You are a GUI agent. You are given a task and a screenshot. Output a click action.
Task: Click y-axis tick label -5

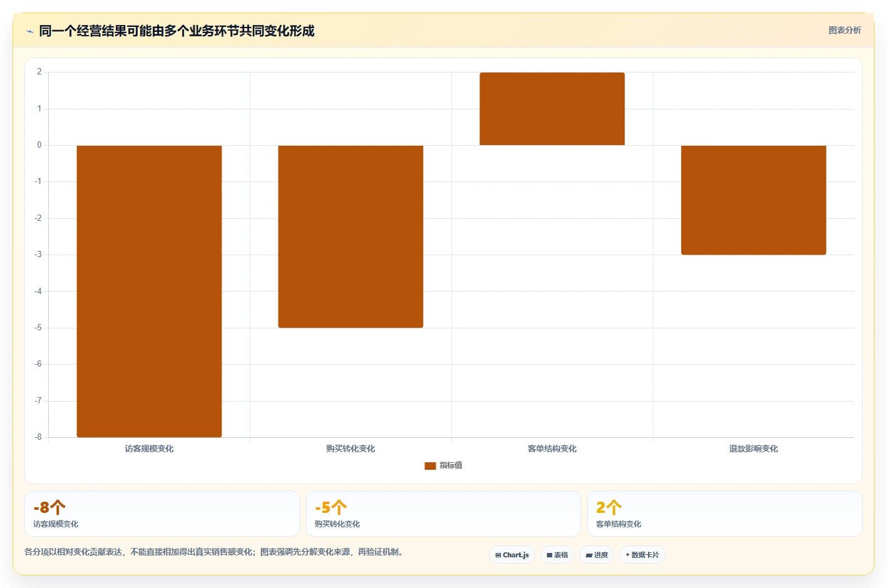click(38, 328)
